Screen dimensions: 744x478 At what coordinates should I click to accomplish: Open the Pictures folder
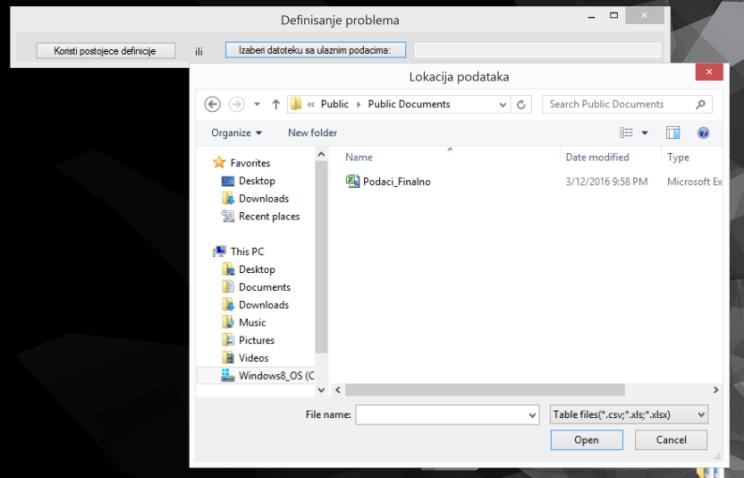pyautogui.click(x=256, y=340)
